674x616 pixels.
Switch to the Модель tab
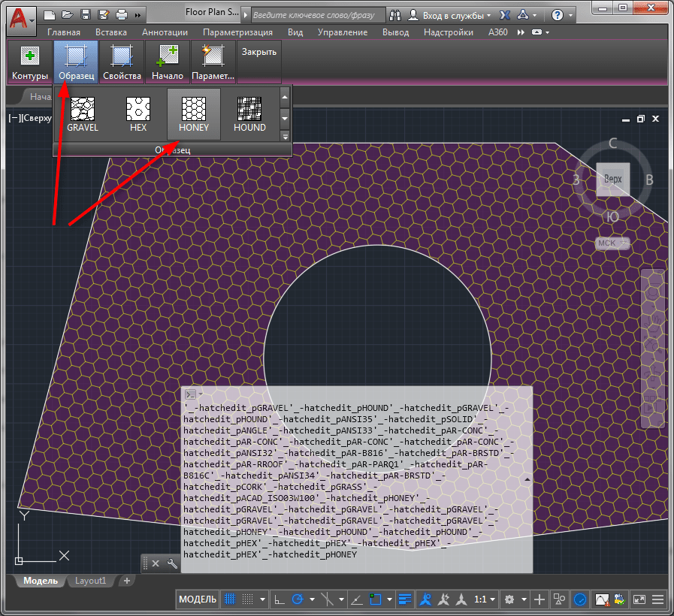(x=41, y=581)
